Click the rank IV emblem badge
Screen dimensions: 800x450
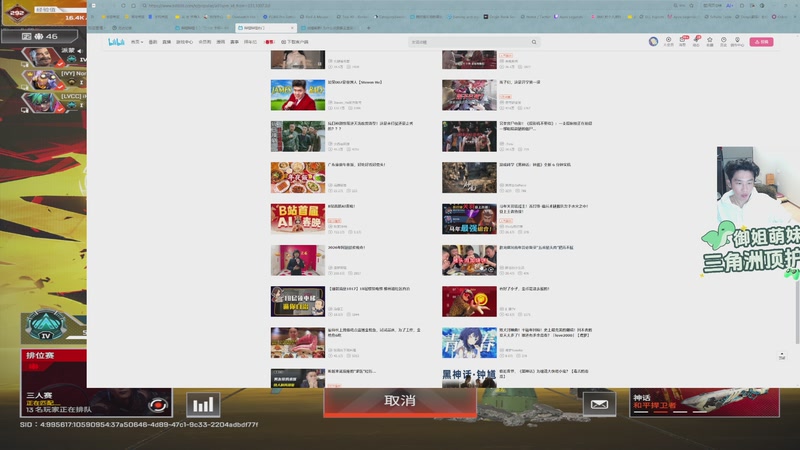pyautogui.click(x=46, y=325)
